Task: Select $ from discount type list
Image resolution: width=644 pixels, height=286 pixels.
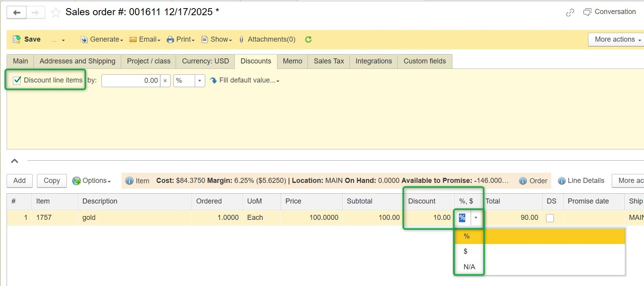Action: pyautogui.click(x=466, y=251)
